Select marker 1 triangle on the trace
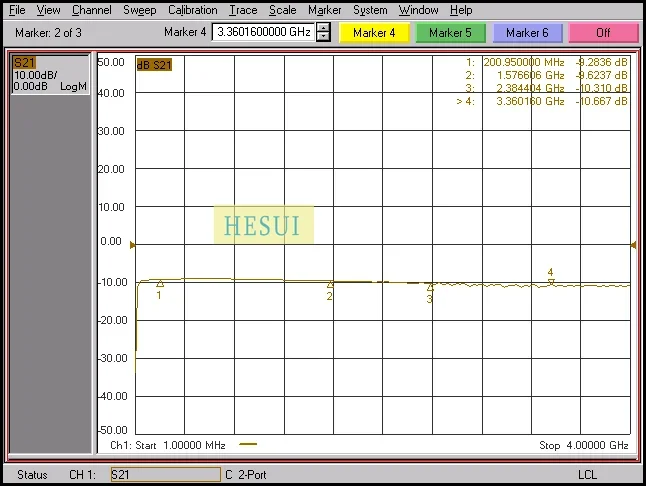This screenshot has height=486, width=646. (159, 285)
